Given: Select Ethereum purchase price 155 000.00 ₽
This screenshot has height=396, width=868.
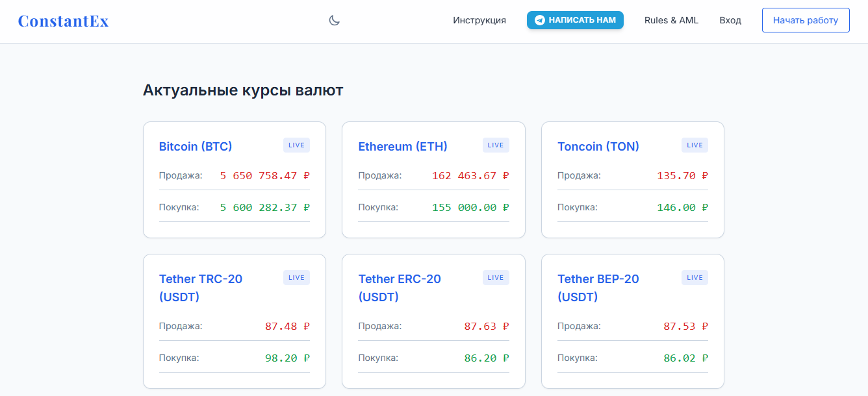Looking at the screenshot, I should click(x=470, y=208).
